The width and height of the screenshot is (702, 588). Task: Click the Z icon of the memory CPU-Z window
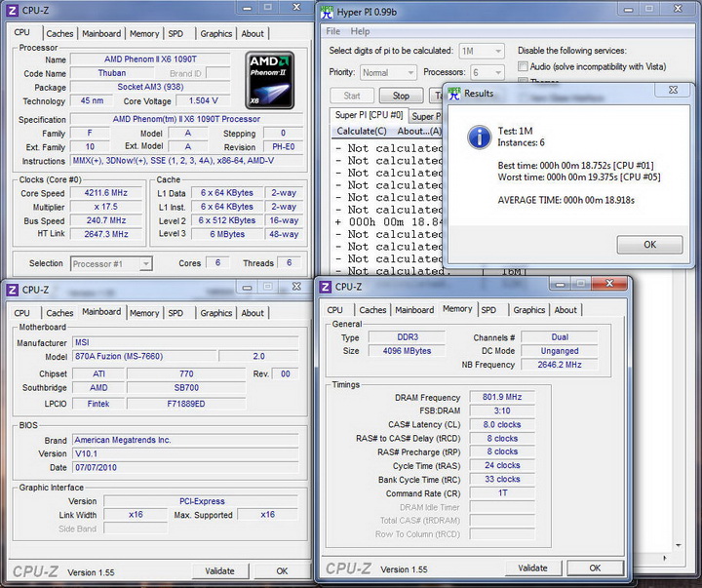coord(326,287)
